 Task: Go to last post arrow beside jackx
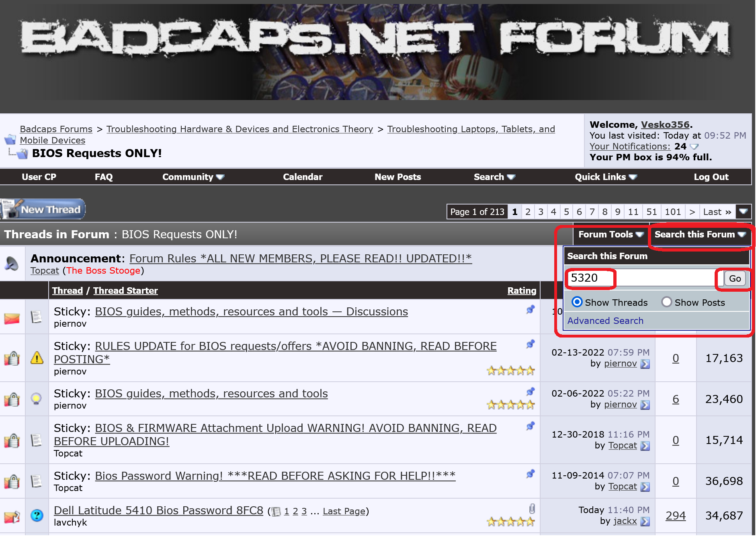tap(645, 522)
